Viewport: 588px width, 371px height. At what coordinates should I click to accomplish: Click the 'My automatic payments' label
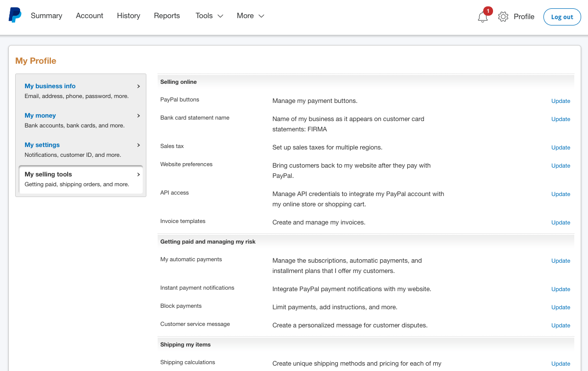click(191, 259)
